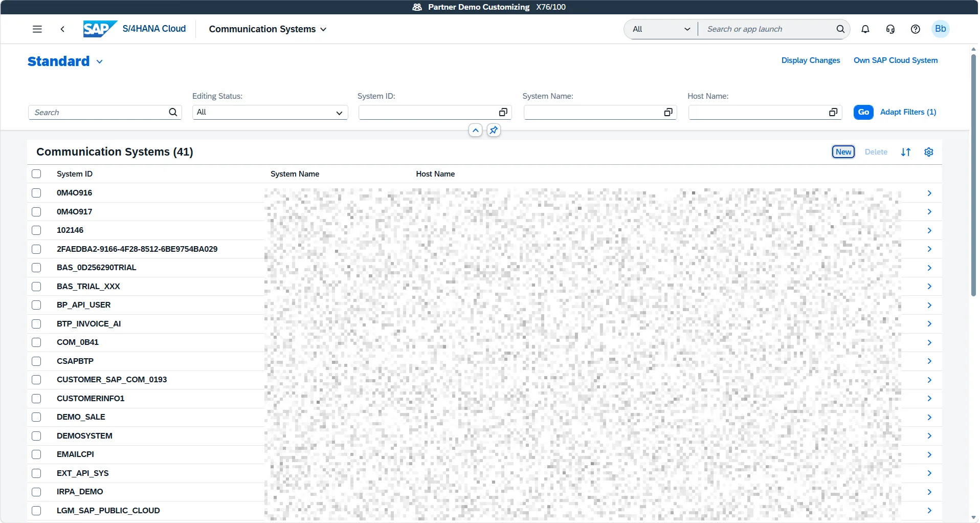The width and height of the screenshot is (980, 523).
Task: Open the hamburger navigation menu
Action: click(x=37, y=29)
